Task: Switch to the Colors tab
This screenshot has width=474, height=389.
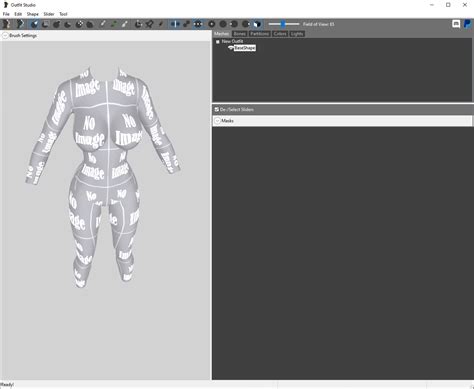Action: [280, 34]
